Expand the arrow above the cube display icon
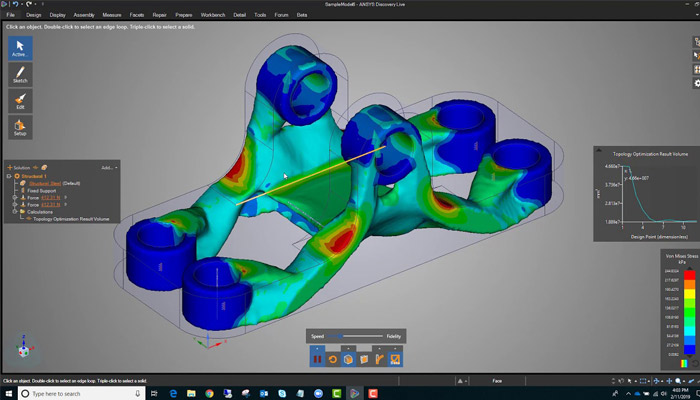The width and height of the screenshot is (700, 400). [x=348, y=348]
